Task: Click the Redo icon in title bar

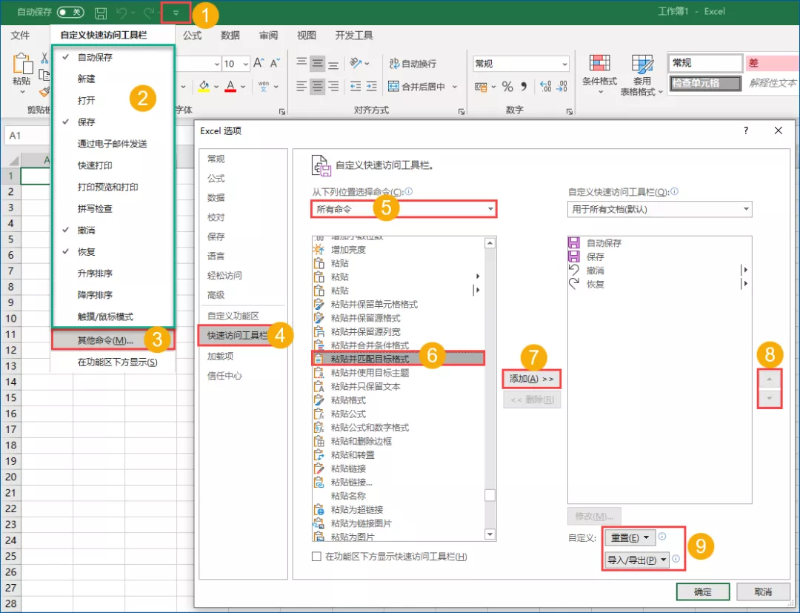Action: pyautogui.click(x=148, y=12)
